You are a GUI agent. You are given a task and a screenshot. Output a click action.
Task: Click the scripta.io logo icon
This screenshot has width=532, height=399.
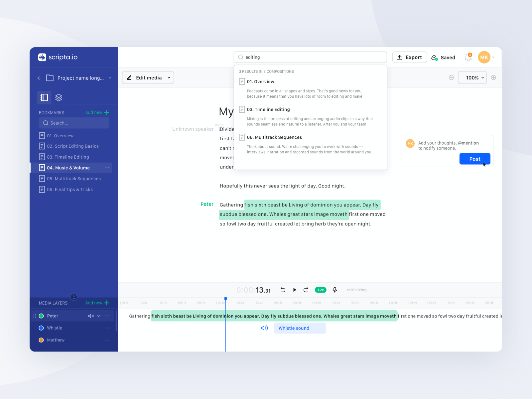42,57
